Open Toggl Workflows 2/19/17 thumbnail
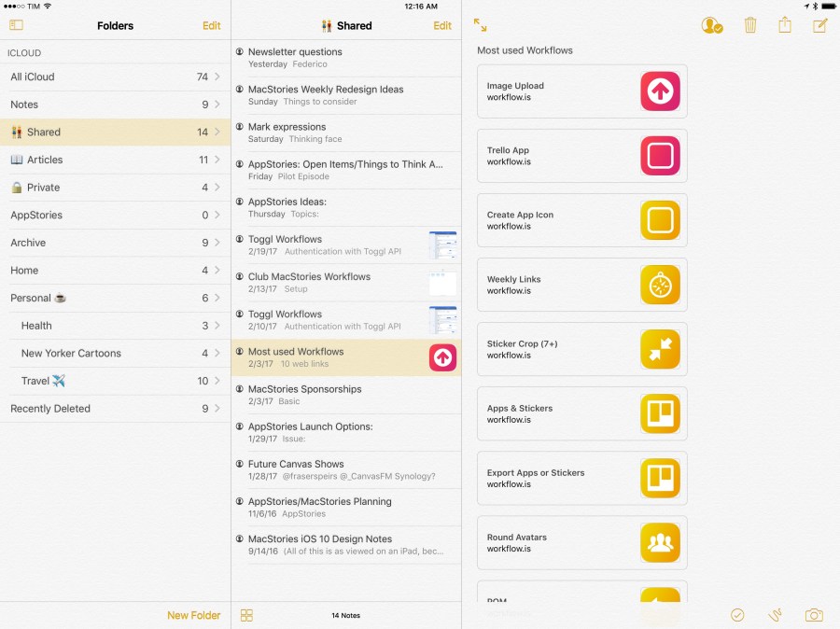Screen dimensions: 840x629 442,245
